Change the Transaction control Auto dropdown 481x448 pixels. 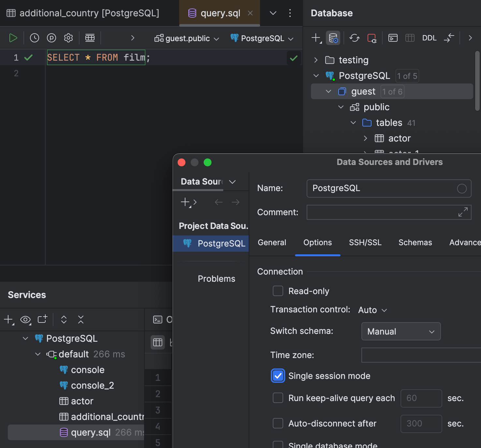coord(372,310)
